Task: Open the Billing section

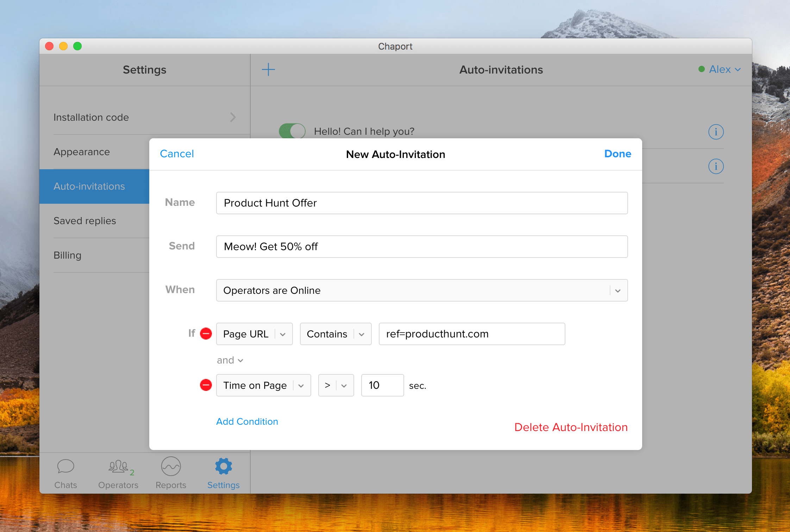Action: pyautogui.click(x=67, y=255)
